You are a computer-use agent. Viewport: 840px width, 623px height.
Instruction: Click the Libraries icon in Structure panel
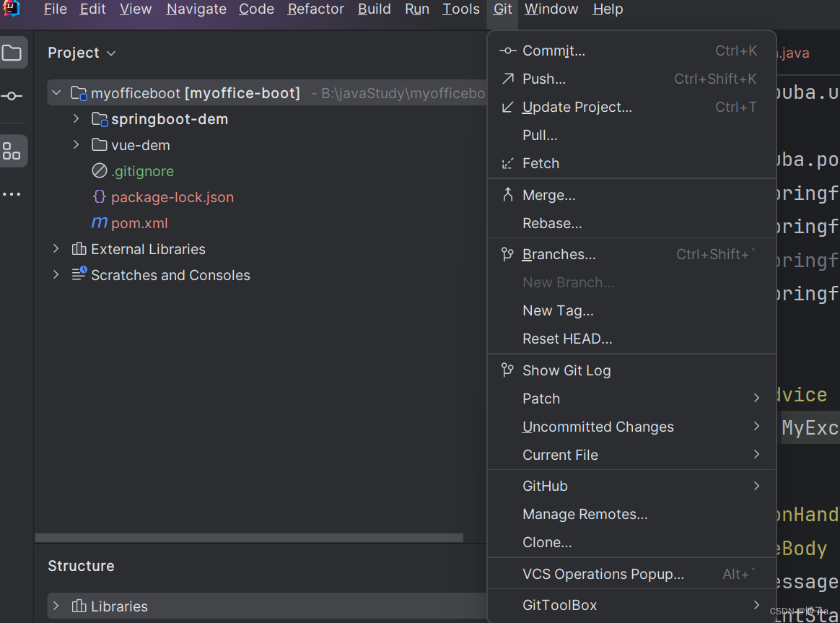79,606
